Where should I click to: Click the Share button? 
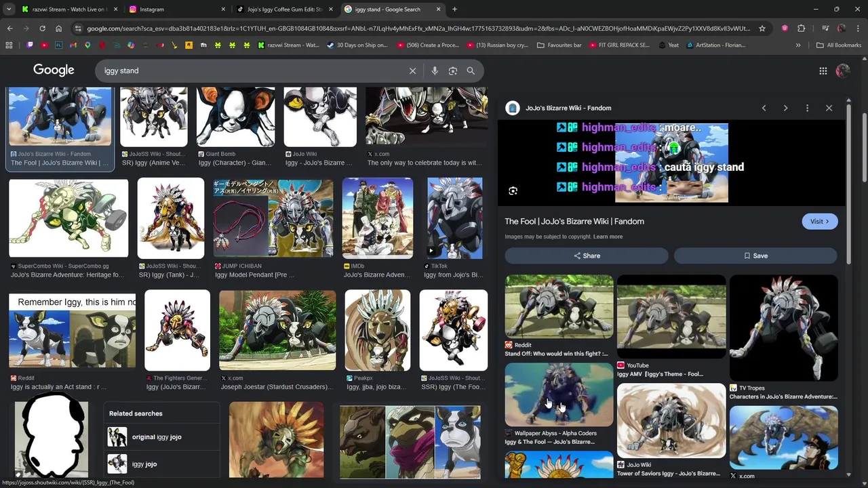587,256
